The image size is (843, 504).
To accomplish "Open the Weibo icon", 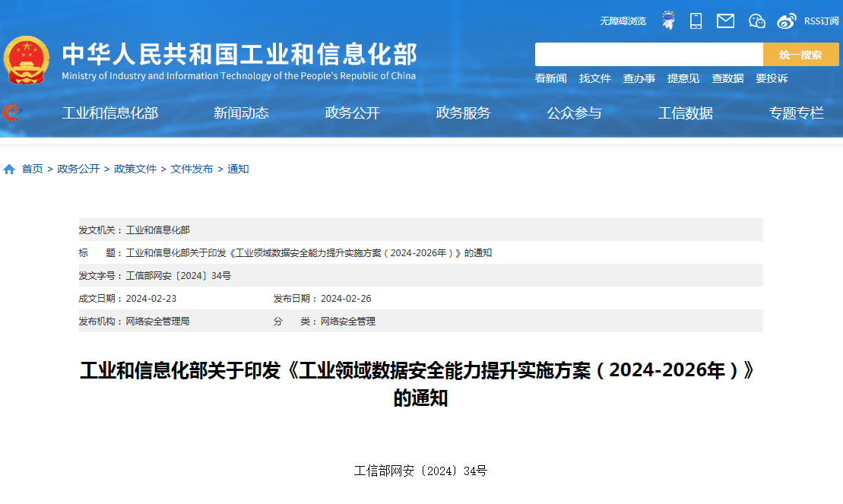I will 787,21.
